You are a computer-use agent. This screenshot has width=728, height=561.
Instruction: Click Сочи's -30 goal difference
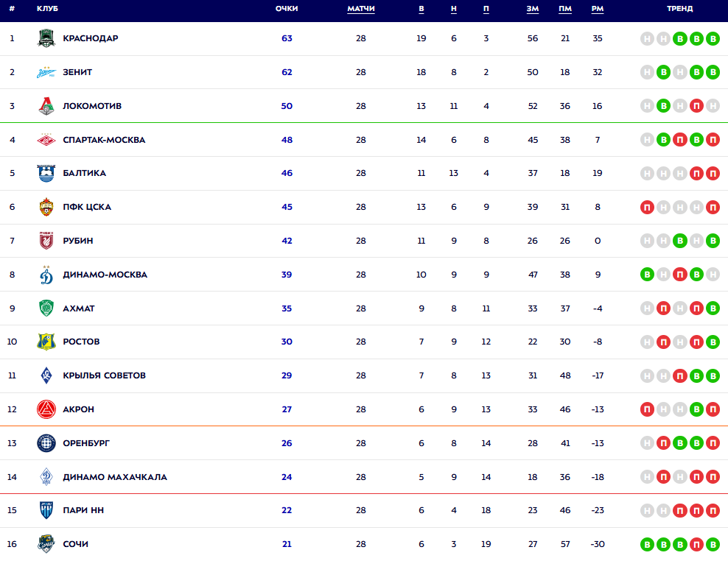click(598, 544)
